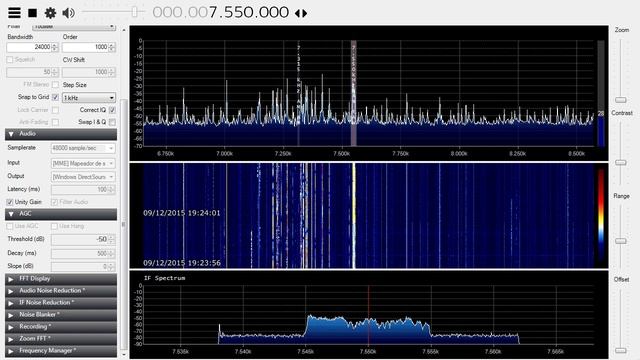This screenshot has width=640, height=360.
Task: Expand the Frequency Manager section
Action: 61,351
